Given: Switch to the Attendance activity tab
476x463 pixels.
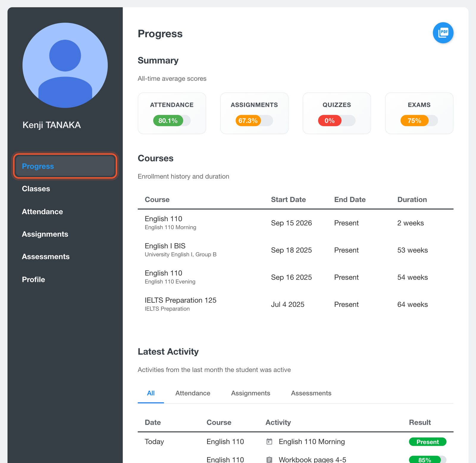Looking at the screenshot, I should tap(193, 393).
